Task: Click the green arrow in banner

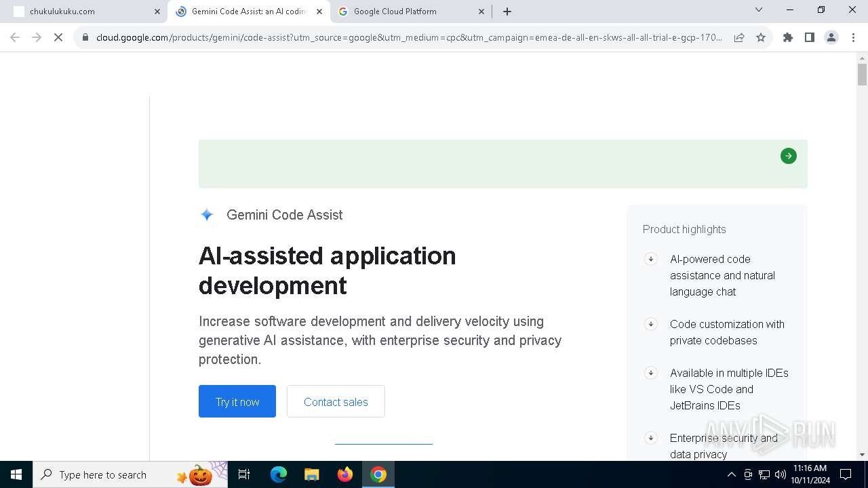Action: click(788, 157)
